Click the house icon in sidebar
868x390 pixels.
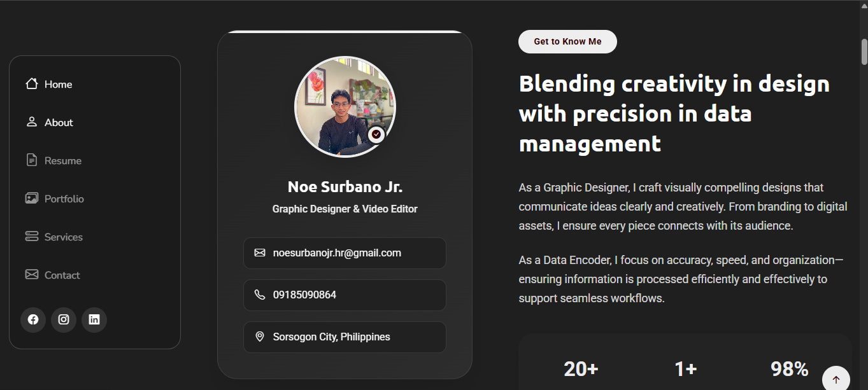coord(31,84)
